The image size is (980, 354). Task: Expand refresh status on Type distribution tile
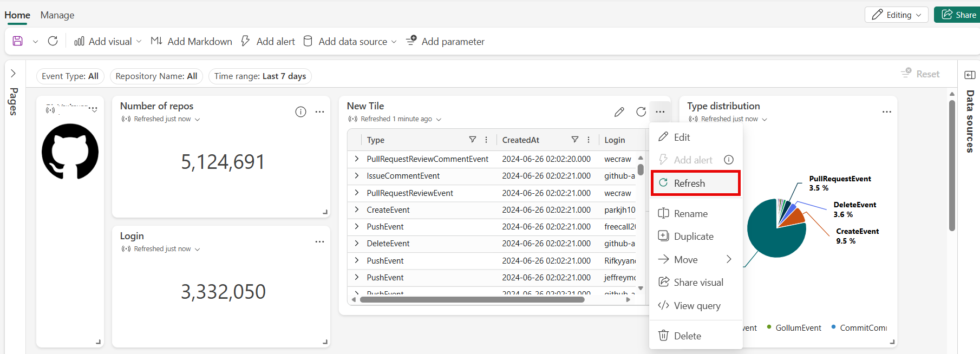click(x=765, y=119)
